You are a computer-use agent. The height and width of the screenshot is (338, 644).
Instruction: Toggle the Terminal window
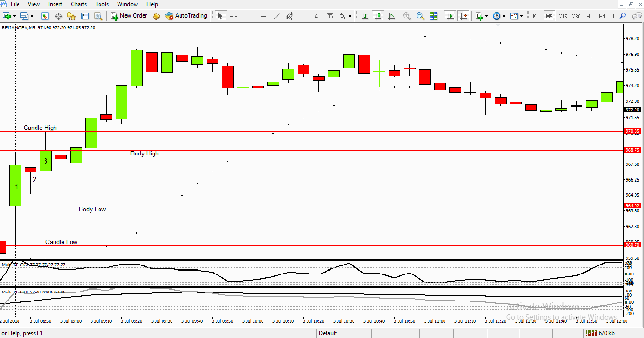point(85,16)
